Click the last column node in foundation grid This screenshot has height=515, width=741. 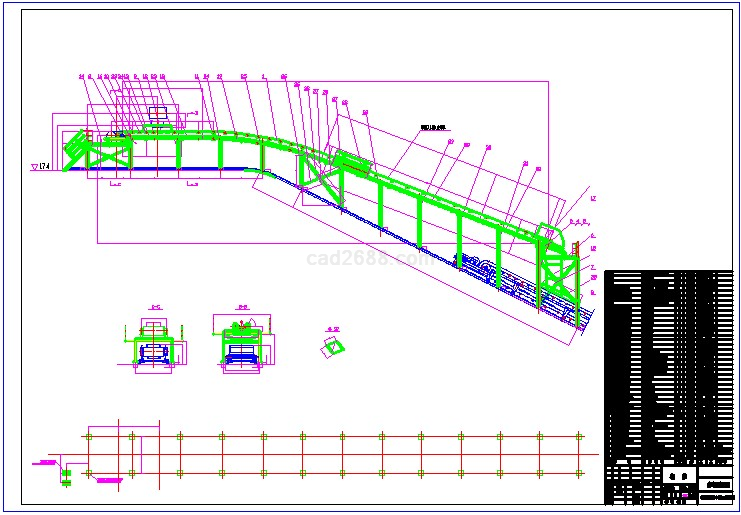pos(577,436)
